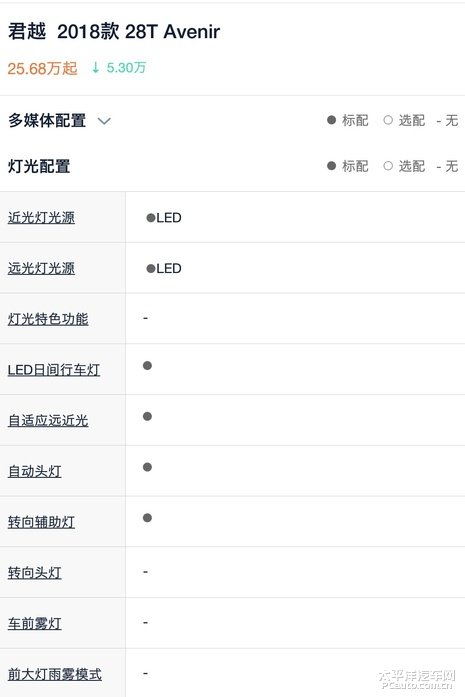Open the 灯光特色功能 parameter link

pyautogui.click(x=48, y=319)
